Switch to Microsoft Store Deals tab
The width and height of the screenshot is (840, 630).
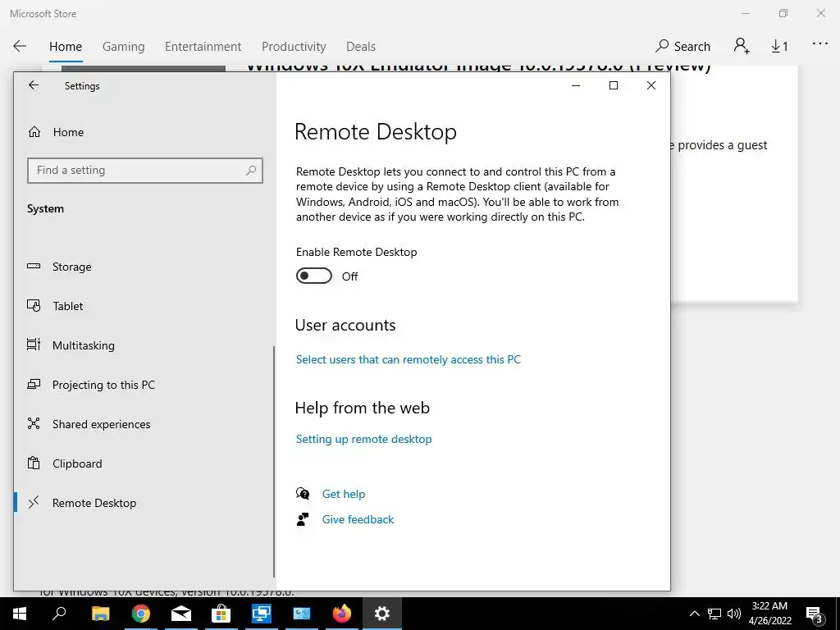pos(361,47)
